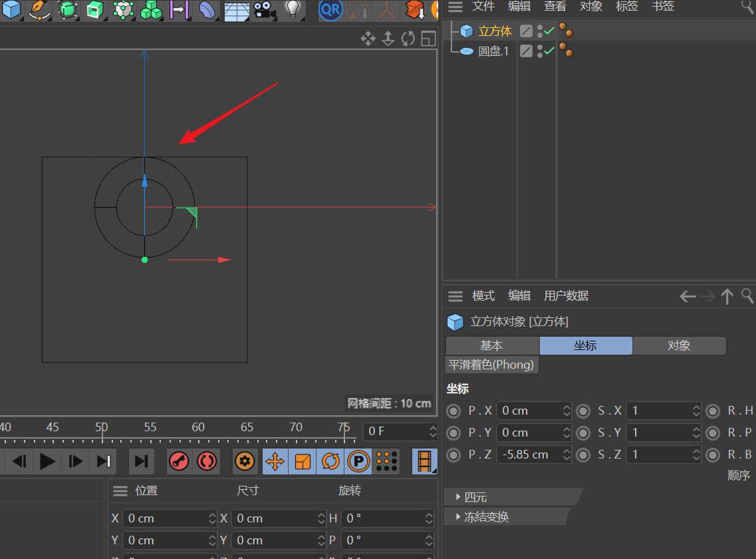Click the Phong tag on 立方体

(x=566, y=31)
